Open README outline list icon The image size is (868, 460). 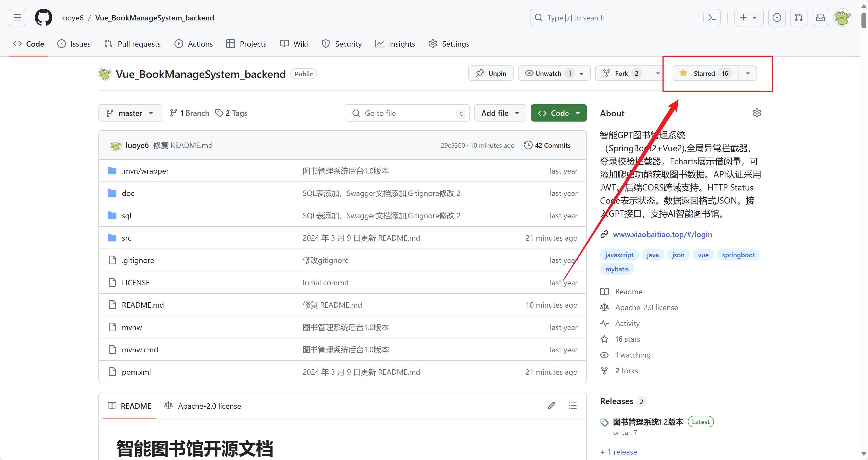tap(572, 406)
